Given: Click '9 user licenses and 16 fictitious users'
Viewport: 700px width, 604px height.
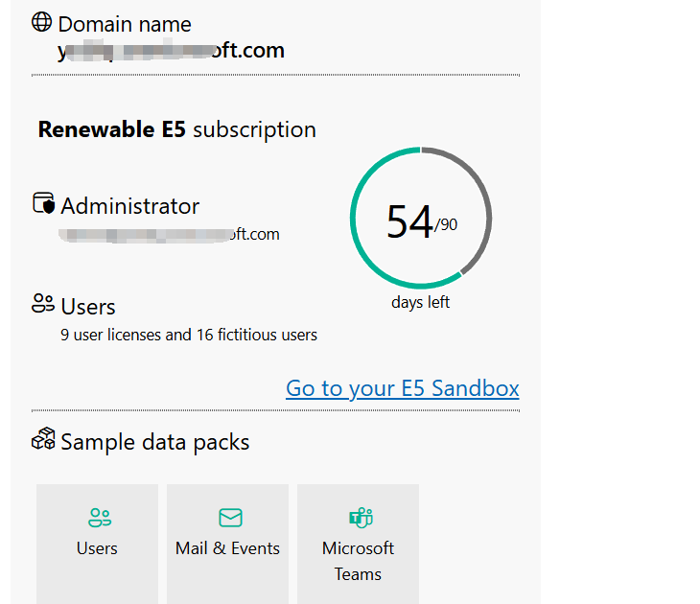Looking at the screenshot, I should (x=189, y=335).
